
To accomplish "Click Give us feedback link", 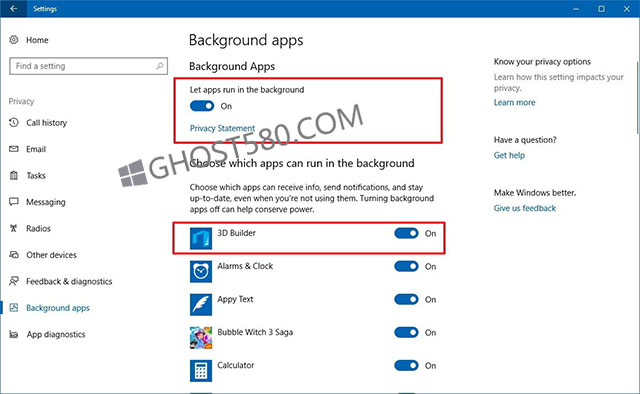I will point(524,208).
